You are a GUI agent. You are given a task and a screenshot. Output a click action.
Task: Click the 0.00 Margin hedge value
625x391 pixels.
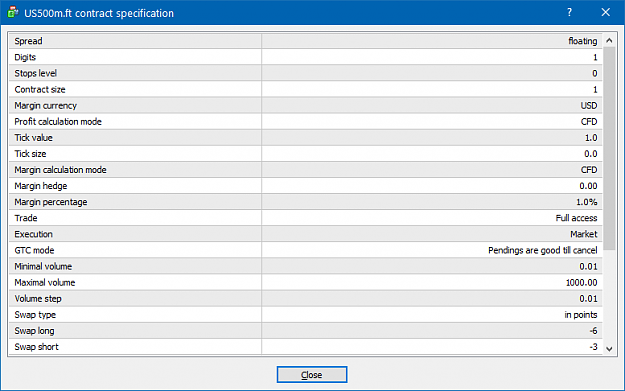[588, 186]
